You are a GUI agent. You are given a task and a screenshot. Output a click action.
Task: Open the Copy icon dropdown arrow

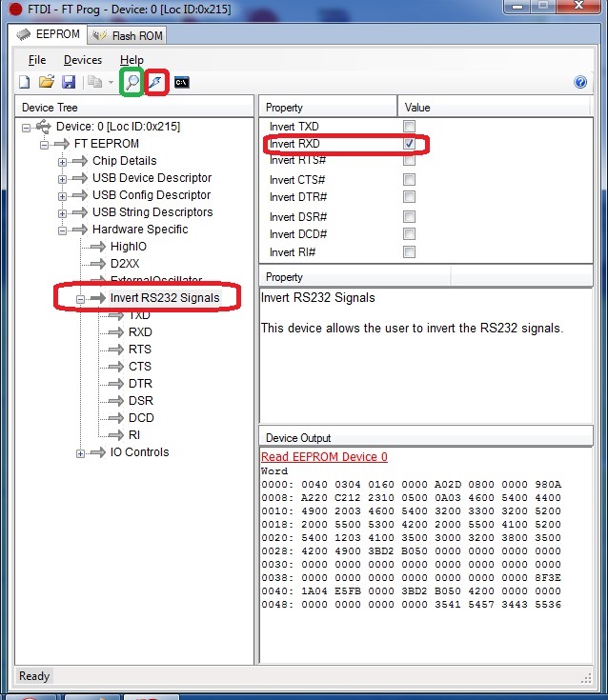pyautogui.click(x=111, y=82)
